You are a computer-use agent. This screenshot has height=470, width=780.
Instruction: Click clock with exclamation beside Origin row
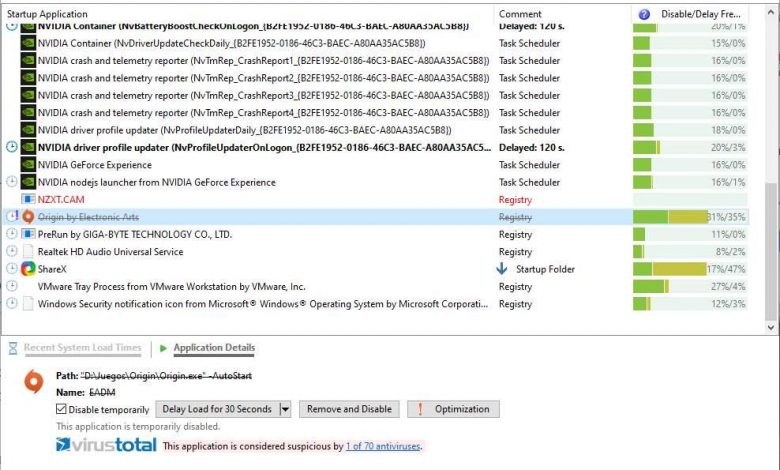(12, 216)
